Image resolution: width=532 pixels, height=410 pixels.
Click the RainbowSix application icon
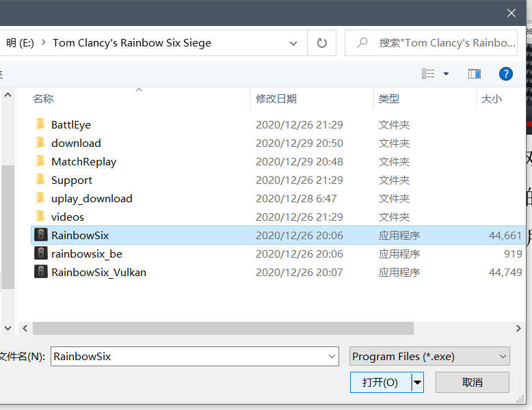40,235
